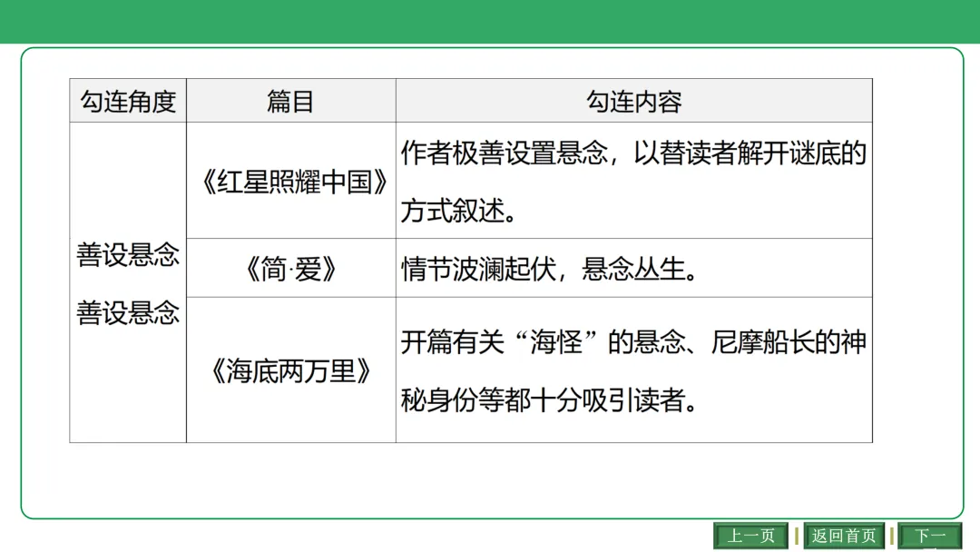Click line beginning 开篇有关“海怪”的悬念
Image resolution: width=980 pixels, height=552 pixels.
pos(633,342)
